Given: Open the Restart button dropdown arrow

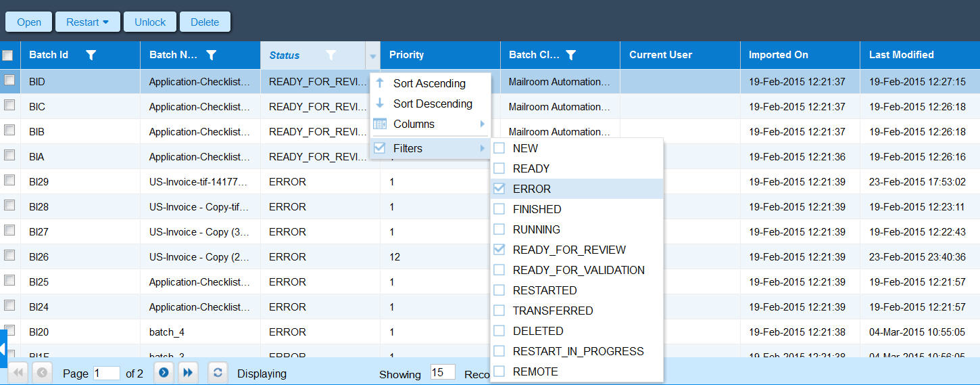Looking at the screenshot, I should point(105,22).
